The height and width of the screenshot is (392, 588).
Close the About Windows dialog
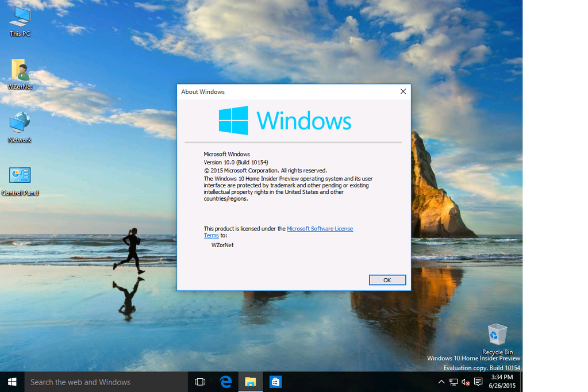tap(403, 91)
